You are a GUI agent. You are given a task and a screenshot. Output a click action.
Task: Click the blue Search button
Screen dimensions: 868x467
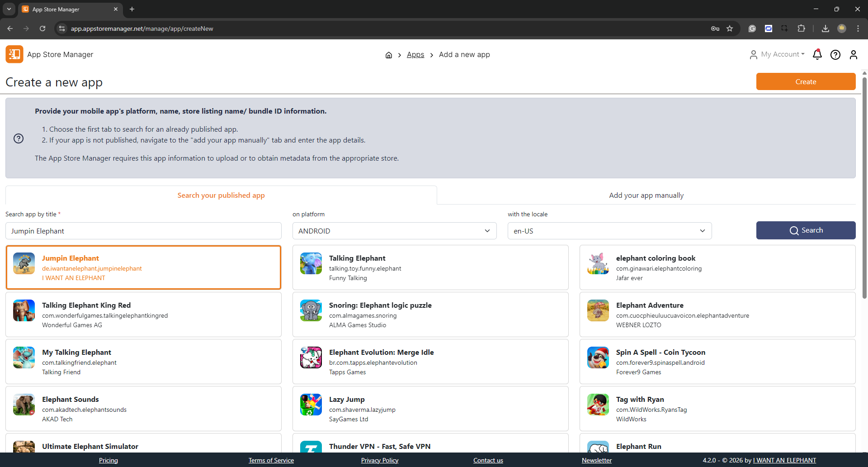click(x=806, y=230)
